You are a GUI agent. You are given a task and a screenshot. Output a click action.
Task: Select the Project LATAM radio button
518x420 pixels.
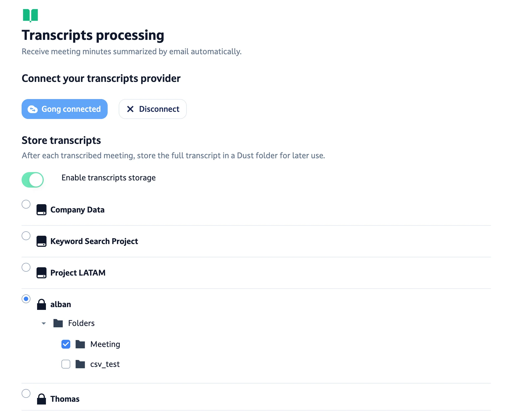pyautogui.click(x=26, y=267)
